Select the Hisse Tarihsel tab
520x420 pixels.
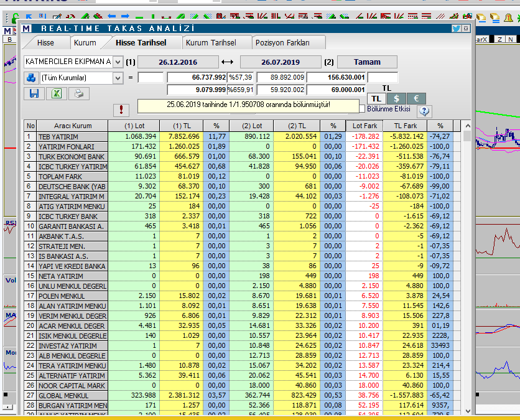point(141,43)
